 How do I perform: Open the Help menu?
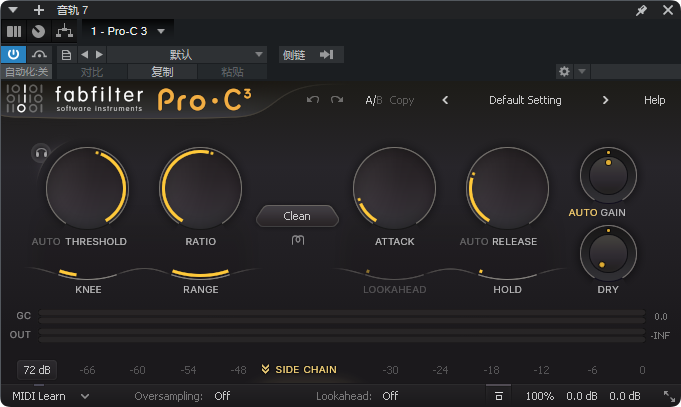click(x=654, y=100)
